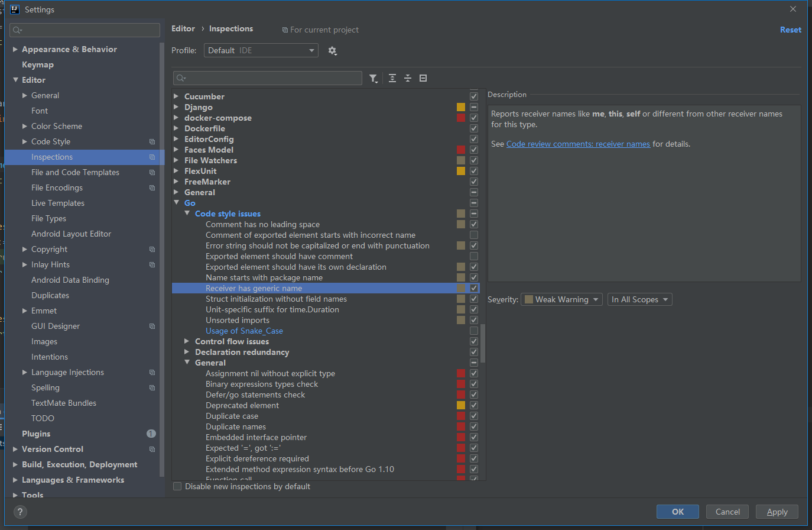Click the project-level icon next to Inspections
The height and width of the screenshot is (530, 812).
[x=152, y=157]
